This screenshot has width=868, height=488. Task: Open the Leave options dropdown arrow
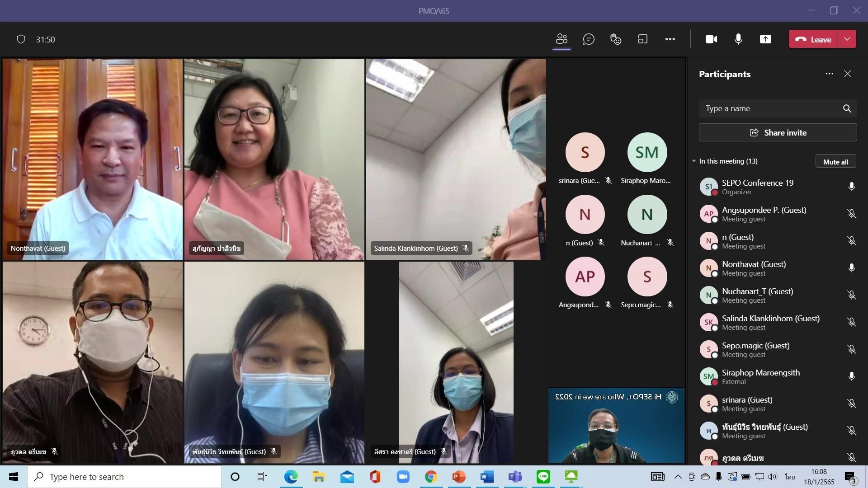[847, 39]
